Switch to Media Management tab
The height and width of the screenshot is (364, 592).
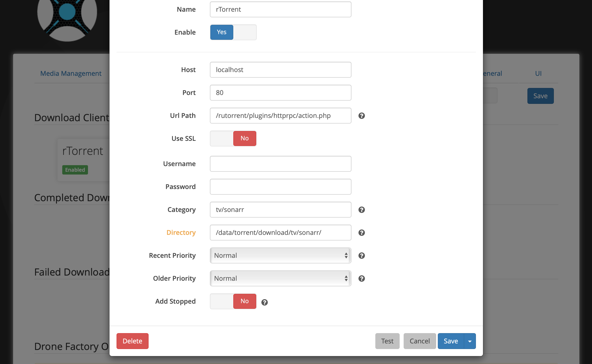[71, 73]
